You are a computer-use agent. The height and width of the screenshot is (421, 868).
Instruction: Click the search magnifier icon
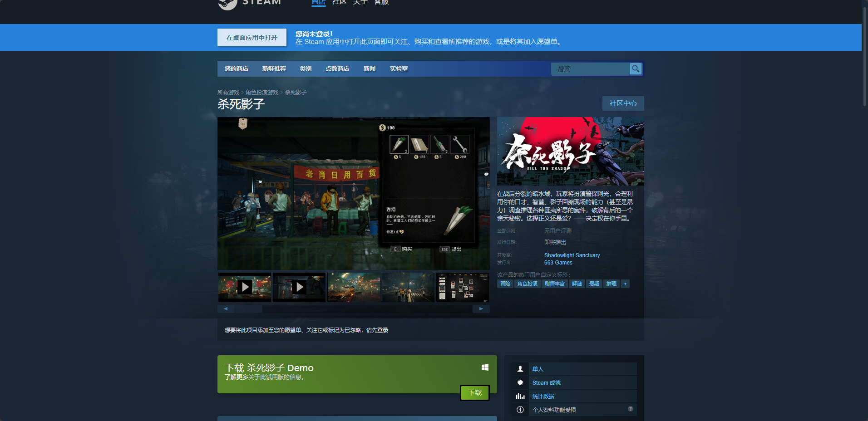click(636, 69)
